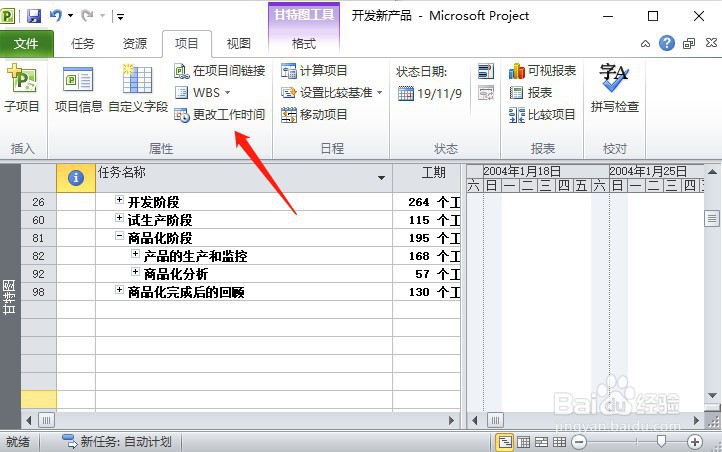Click the zoom out minus button

click(579, 442)
